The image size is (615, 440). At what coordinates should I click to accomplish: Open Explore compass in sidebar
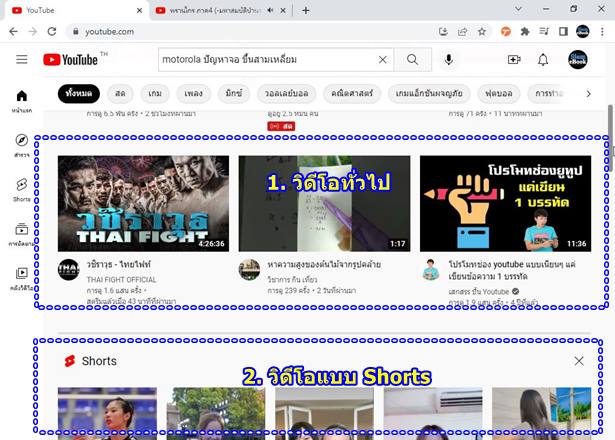pos(22,145)
